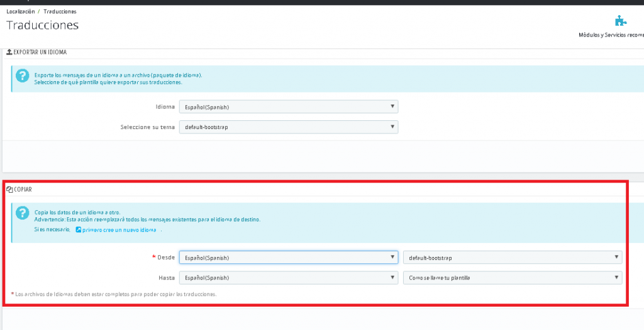The height and width of the screenshot is (330, 644).
Task: Expand the Desde default-bootstrap theme dropdown
Action: point(512,258)
